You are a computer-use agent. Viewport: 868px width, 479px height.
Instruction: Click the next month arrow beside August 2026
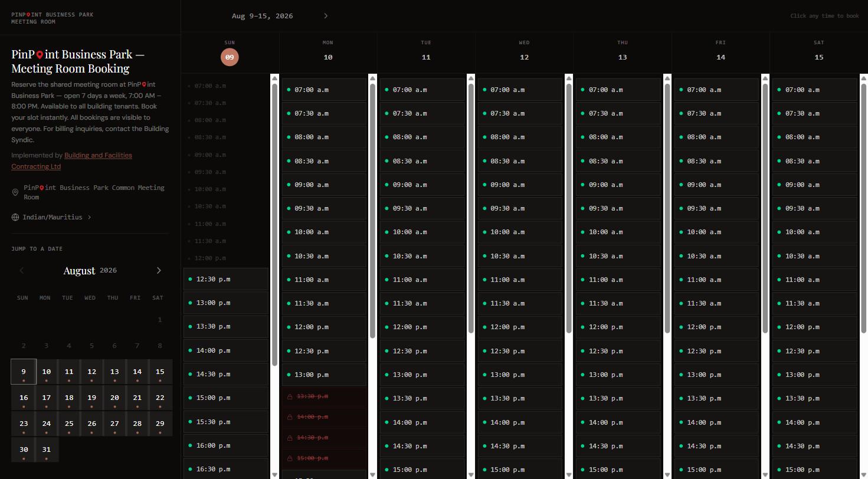click(159, 271)
